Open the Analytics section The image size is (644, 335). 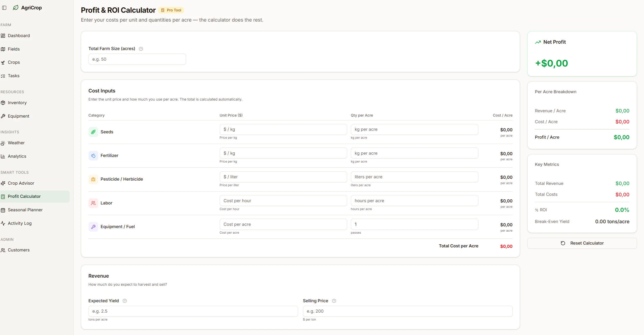pos(17,156)
